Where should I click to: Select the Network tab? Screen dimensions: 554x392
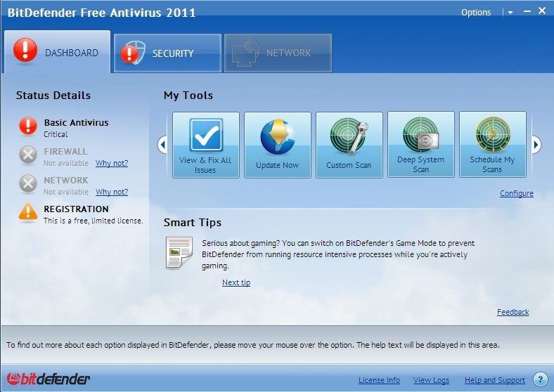278,53
